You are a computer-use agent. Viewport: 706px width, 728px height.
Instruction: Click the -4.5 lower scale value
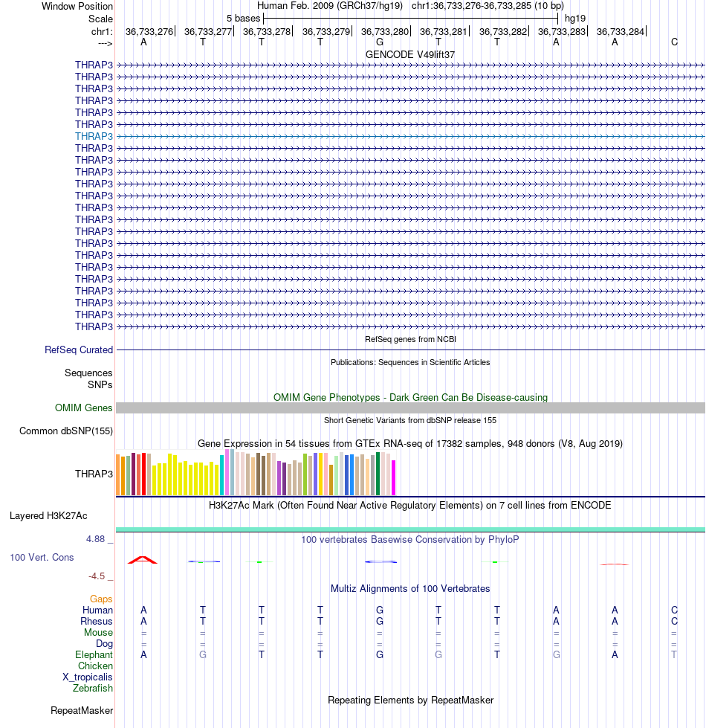pyautogui.click(x=97, y=576)
